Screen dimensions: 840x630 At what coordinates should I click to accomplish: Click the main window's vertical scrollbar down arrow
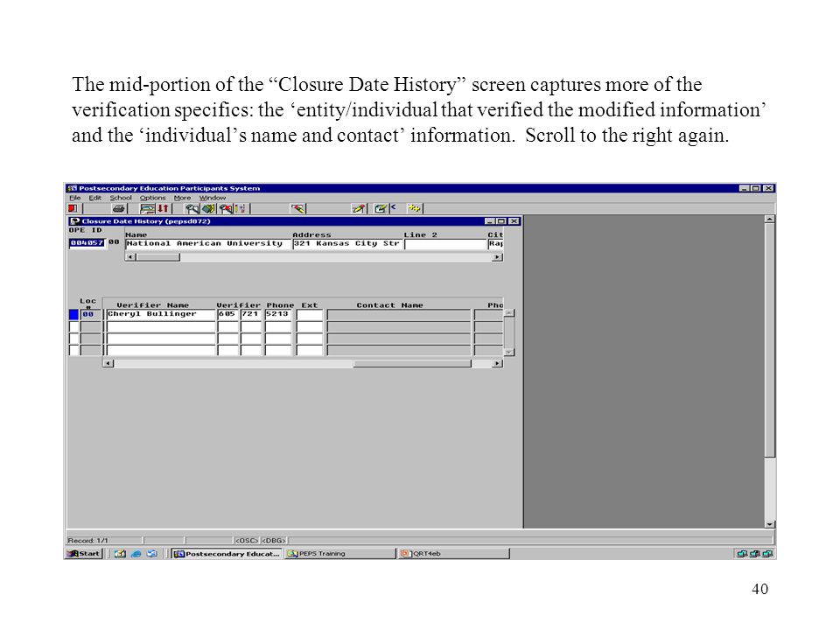point(770,524)
